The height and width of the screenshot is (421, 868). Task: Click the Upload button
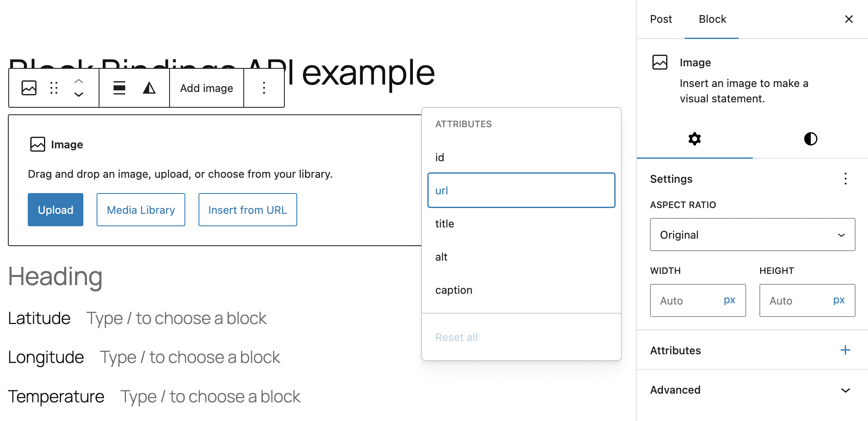[55, 210]
